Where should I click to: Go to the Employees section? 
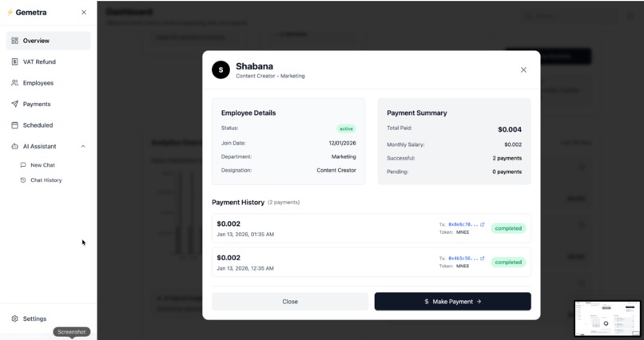click(x=49, y=83)
